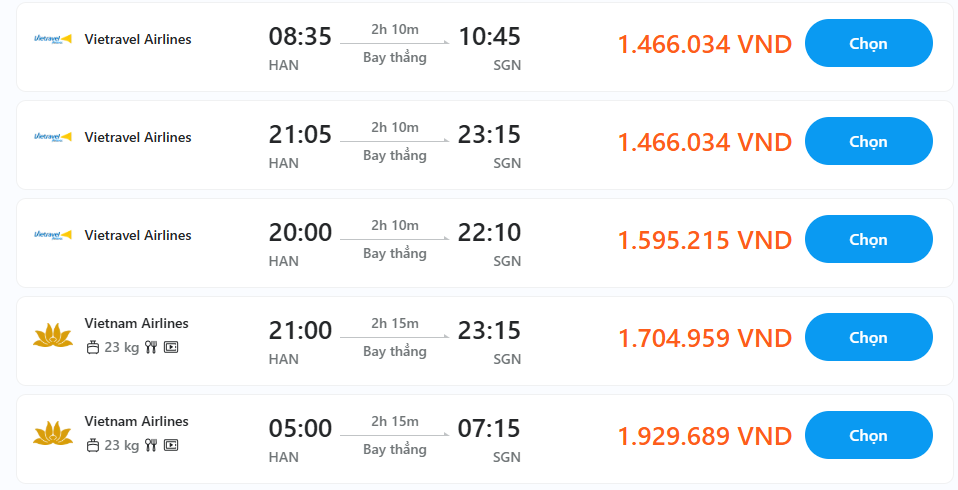Click entertainment icon on 21:00 Vietnam Airlines flight
This screenshot has height=490, width=958.
(x=171, y=348)
